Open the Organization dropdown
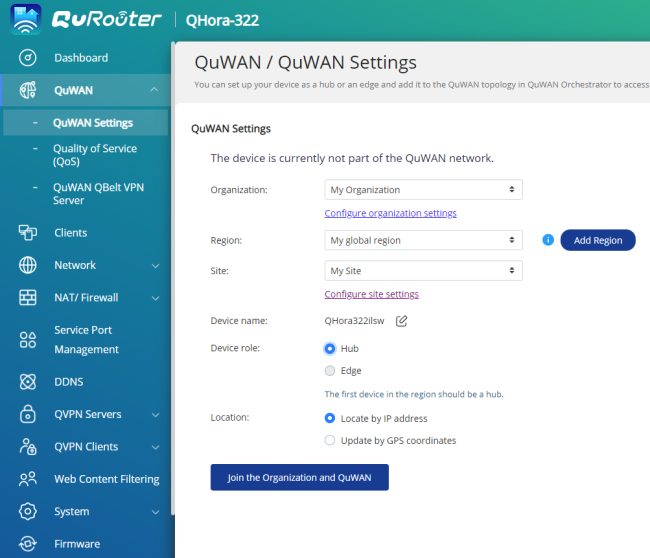This screenshot has height=558, width=650. (x=423, y=190)
